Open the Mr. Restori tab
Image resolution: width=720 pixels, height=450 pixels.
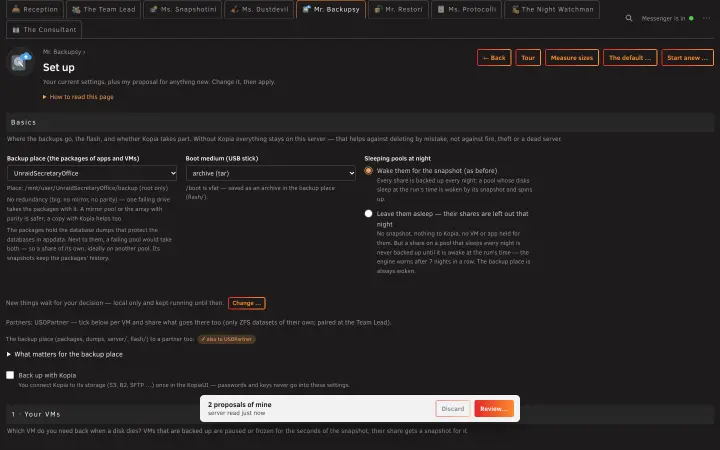click(x=398, y=9)
